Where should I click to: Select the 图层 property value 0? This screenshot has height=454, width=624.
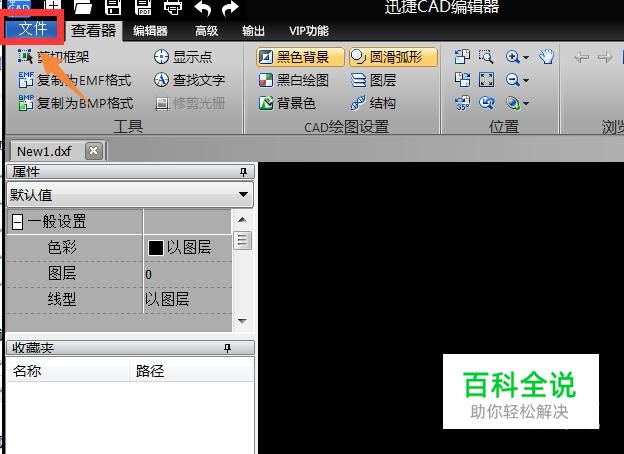pos(187,274)
